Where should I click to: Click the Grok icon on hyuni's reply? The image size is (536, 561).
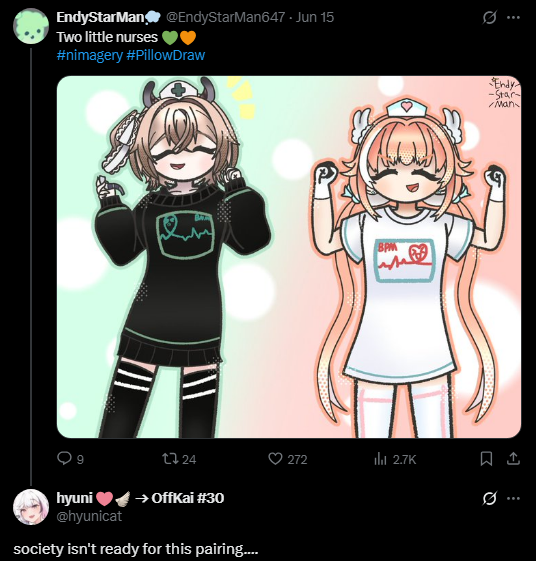pos(489,498)
